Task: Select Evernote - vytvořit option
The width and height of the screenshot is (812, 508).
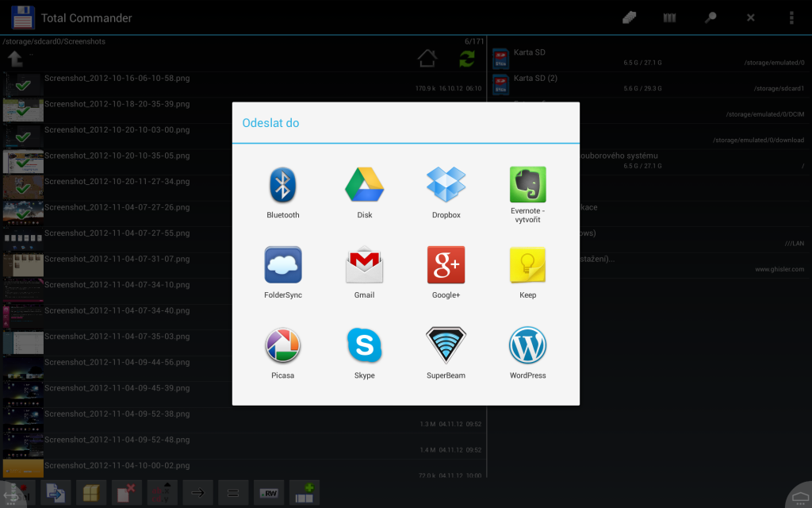Action: click(x=527, y=195)
